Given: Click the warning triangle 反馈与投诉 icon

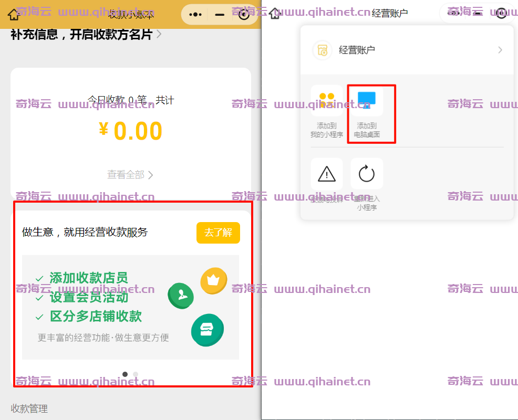Looking at the screenshot, I should (327, 174).
